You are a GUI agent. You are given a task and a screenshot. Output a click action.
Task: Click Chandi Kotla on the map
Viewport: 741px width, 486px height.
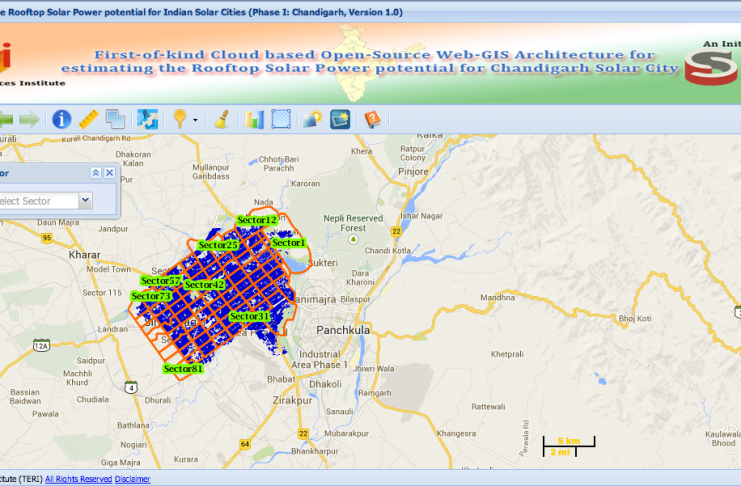[388, 251]
